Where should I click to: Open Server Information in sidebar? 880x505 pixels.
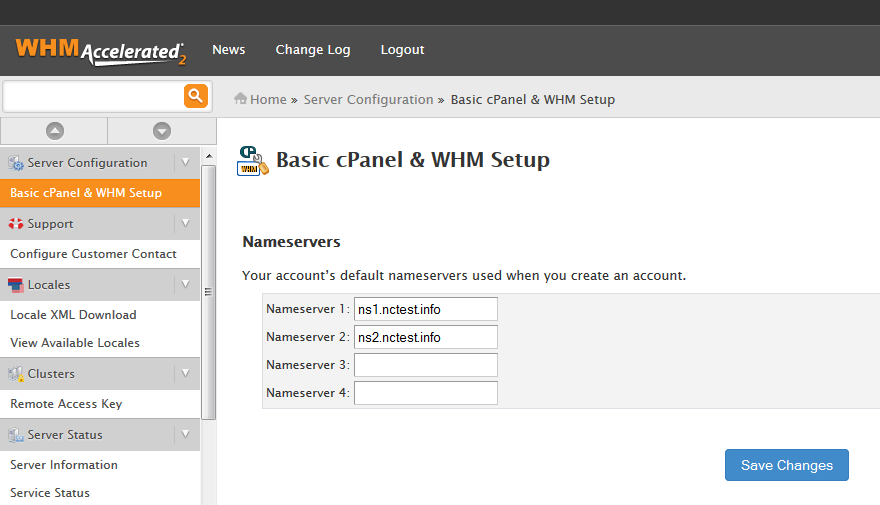click(x=64, y=465)
